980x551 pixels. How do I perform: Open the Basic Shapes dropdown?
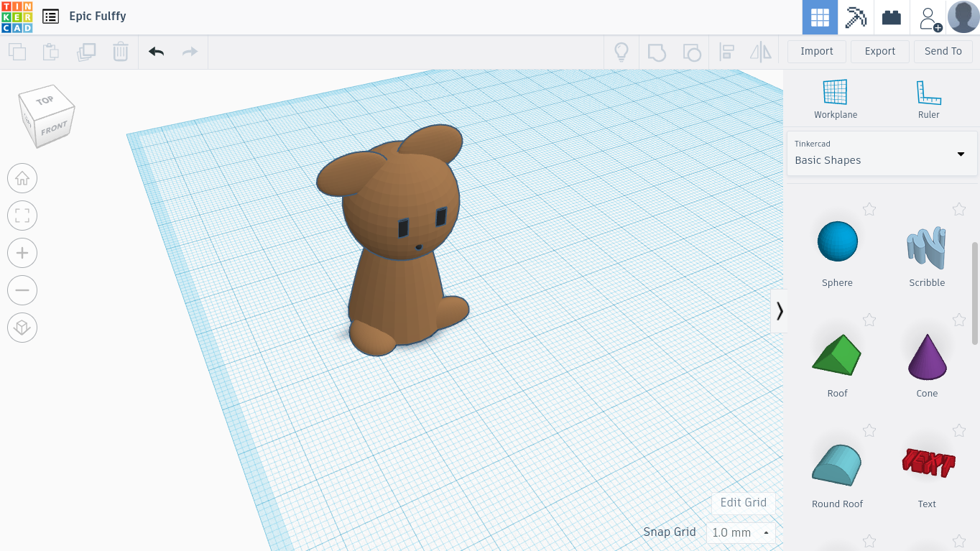click(882, 154)
